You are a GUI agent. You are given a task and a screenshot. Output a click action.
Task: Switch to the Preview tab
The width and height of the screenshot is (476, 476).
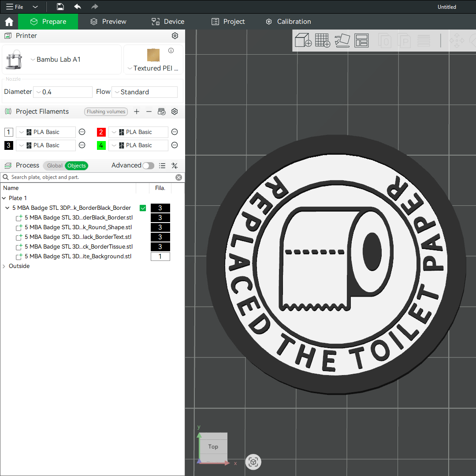[x=108, y=22]
